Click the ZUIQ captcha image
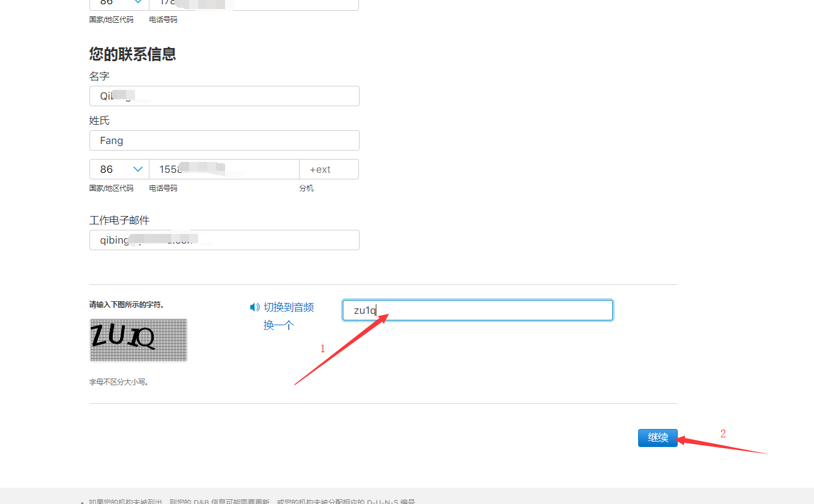This screenshot has width=814, height=504. coord(139,340)
